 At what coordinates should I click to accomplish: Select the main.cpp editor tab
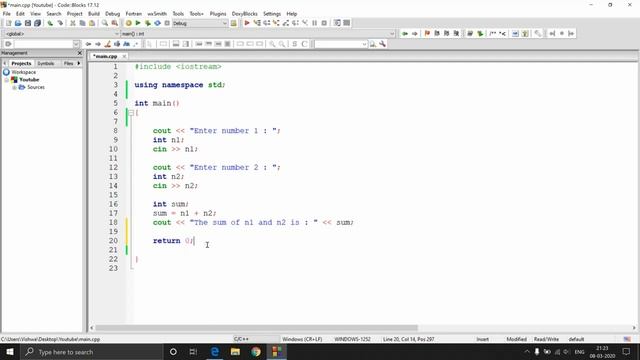(105, 56)
